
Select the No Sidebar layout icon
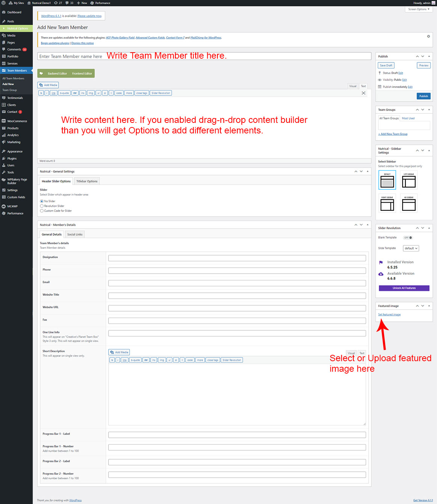coord(408,203)
